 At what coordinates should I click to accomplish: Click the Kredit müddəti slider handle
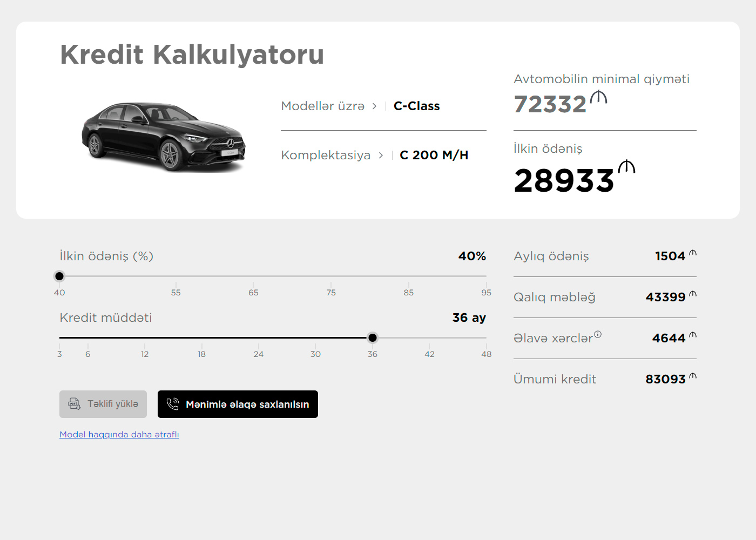[x=373, y=338]
